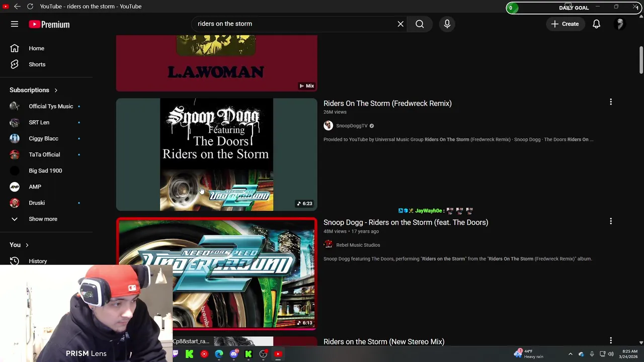The height and width of the screenshot is (362, 644).
Task: Go back using the browser arrow
Action: (x=17, y=7)
